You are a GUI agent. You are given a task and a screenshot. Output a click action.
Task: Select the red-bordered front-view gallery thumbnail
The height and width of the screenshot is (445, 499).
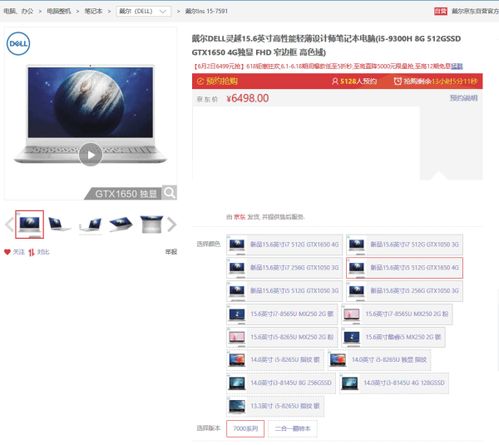[29, 224]
